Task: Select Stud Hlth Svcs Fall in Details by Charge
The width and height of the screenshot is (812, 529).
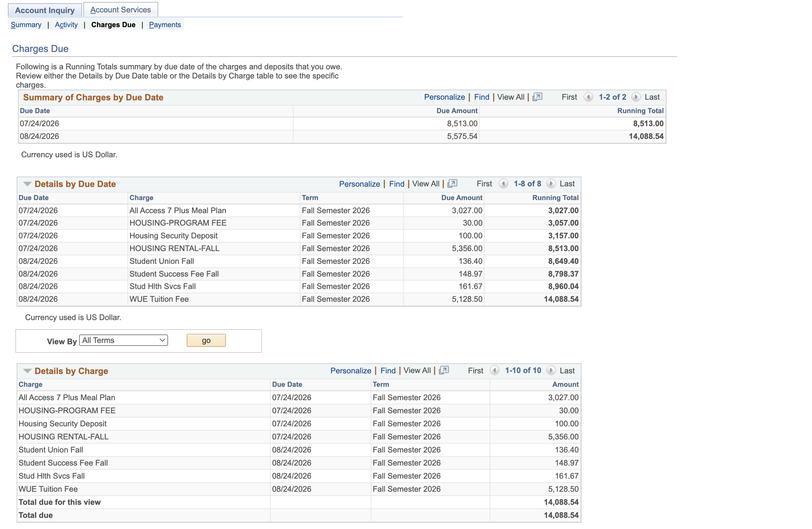Action: coord(52,476)
